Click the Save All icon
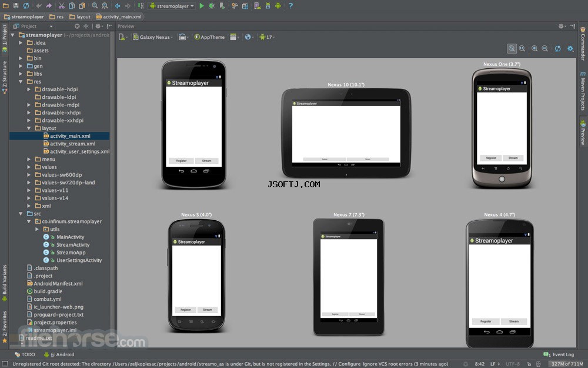Viewport: 588px width, 368px height. pos(16,6)
